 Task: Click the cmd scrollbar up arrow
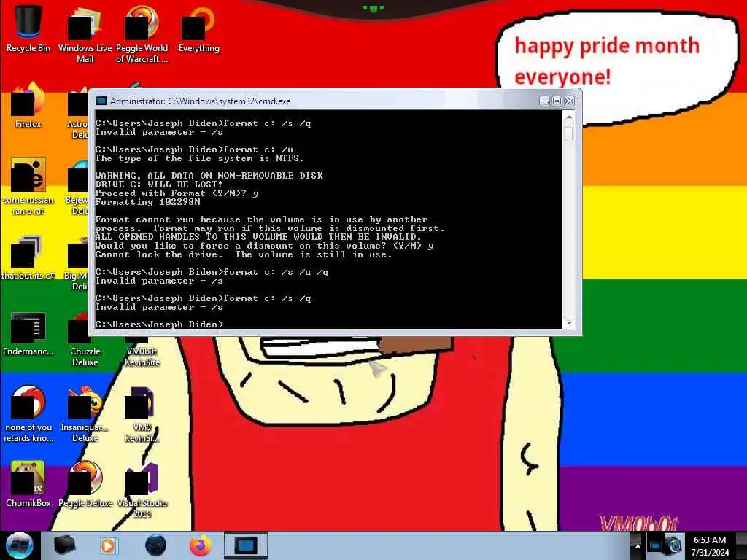click(x=569, y=117)
